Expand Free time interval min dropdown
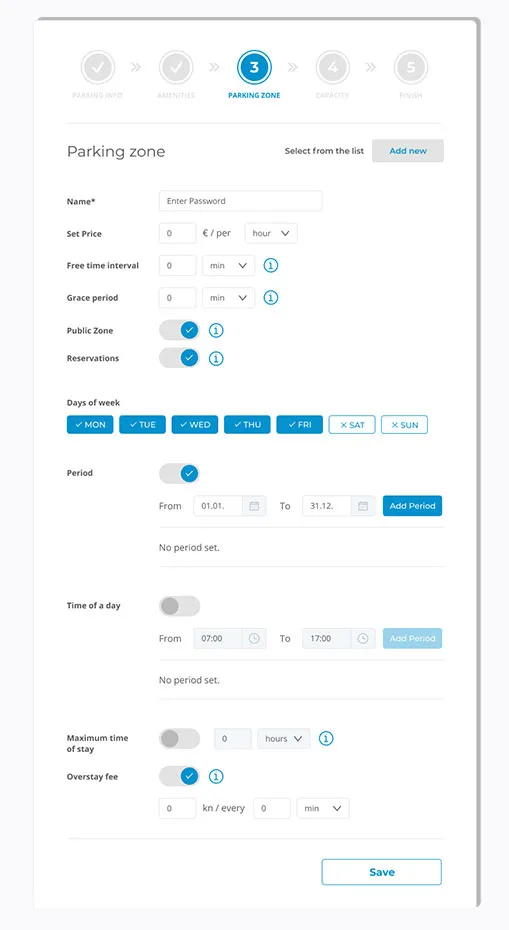The height and width of the screenshot is (930, 509). [228, 266]
